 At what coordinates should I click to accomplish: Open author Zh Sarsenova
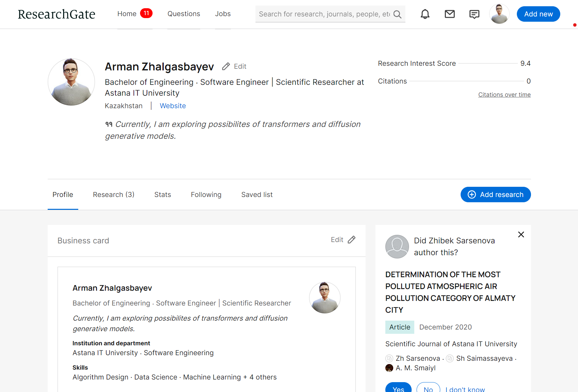coord(418,358)
